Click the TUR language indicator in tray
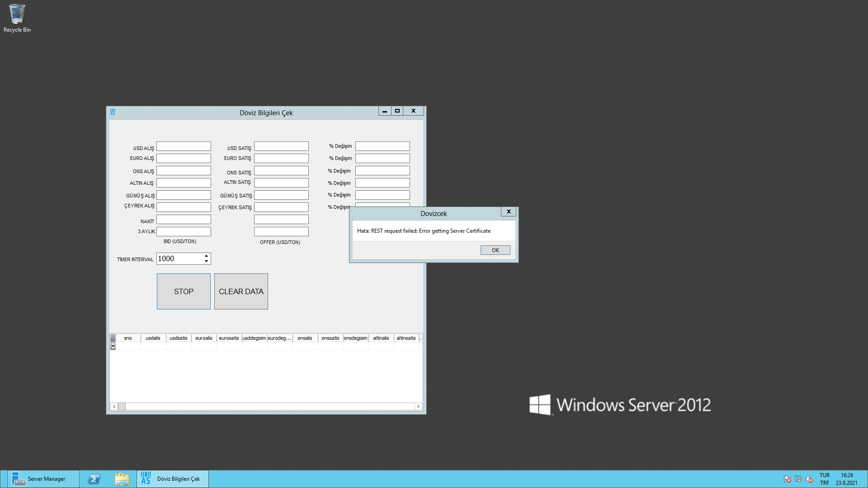Viewport: 868px width, 488px height. pyautogui.click(x=824, y=475)
